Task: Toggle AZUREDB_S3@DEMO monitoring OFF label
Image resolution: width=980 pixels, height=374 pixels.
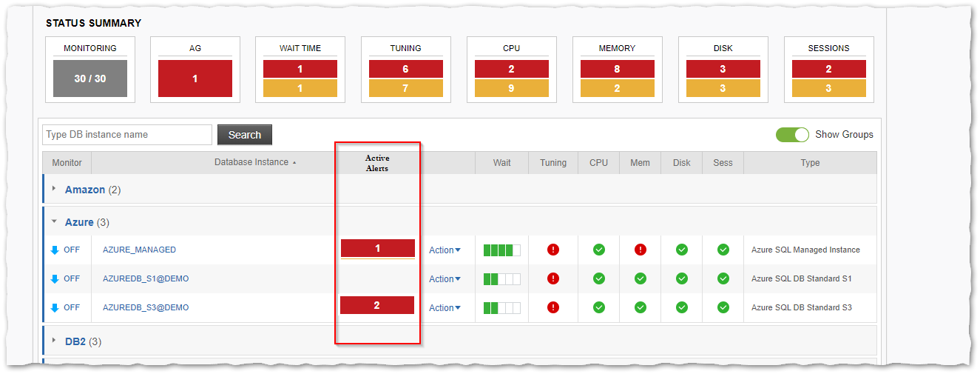Action: 72,307
